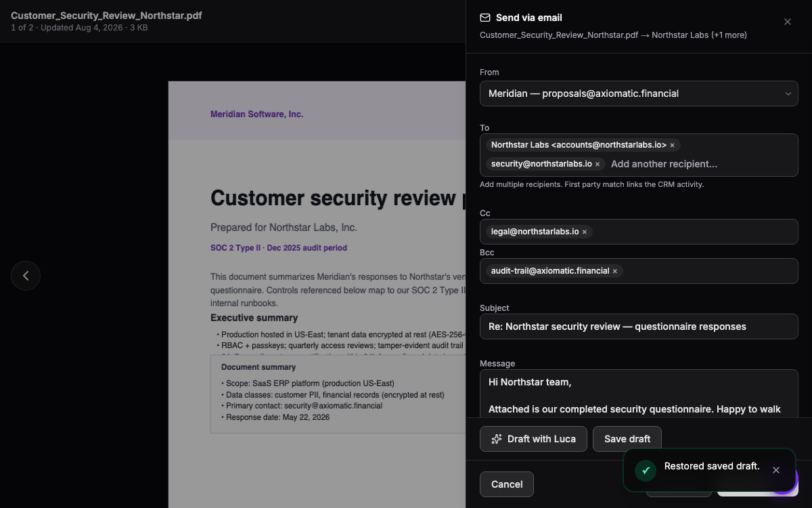
Task: Click the SOC 2 Type II audit period line
Action: click(279, 248)
